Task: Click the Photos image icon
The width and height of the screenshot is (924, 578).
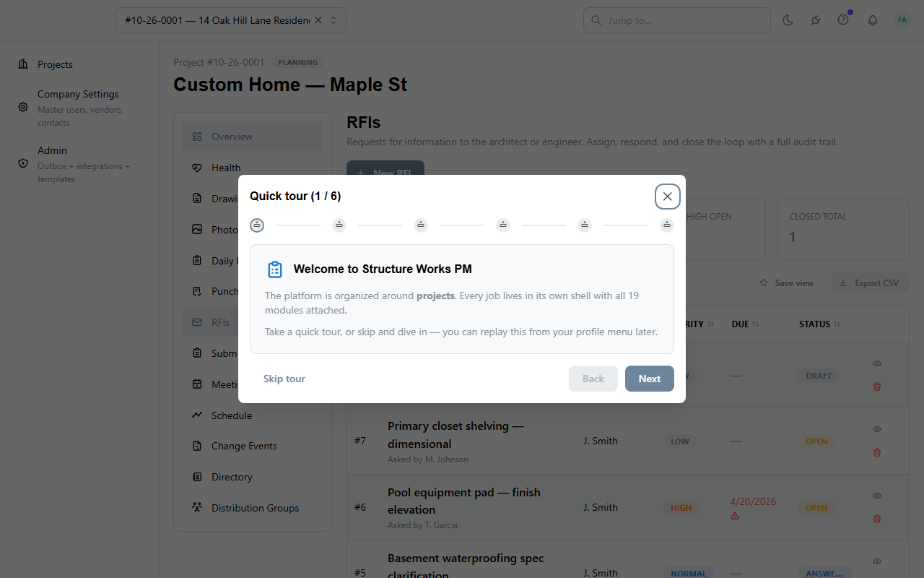Action: 197,229
